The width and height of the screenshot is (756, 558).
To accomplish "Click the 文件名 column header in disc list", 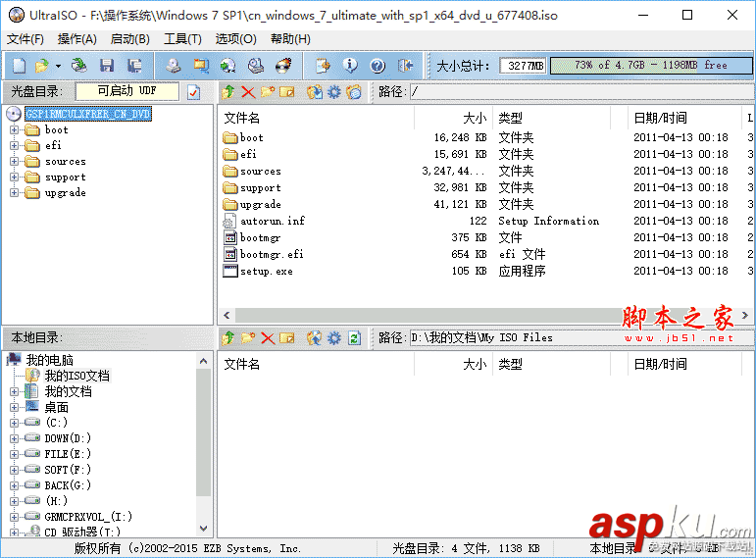I will [x=317, y=118].
